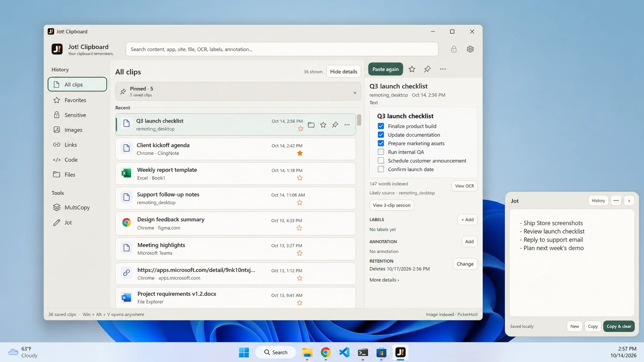Open Chrome from the taskbar
Image resolution: width=644 pixels, height=362 pixels.
(x=326, y=352)
